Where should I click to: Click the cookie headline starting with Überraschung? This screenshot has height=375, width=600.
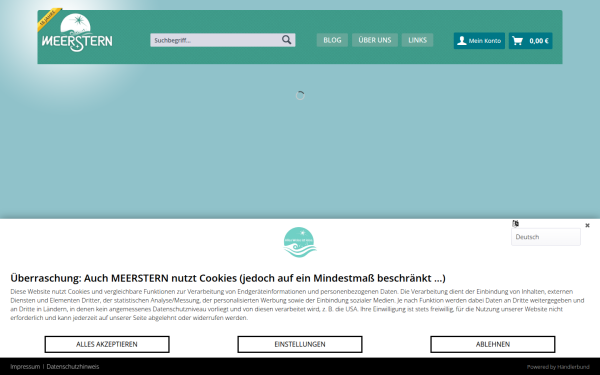[228, 278]
